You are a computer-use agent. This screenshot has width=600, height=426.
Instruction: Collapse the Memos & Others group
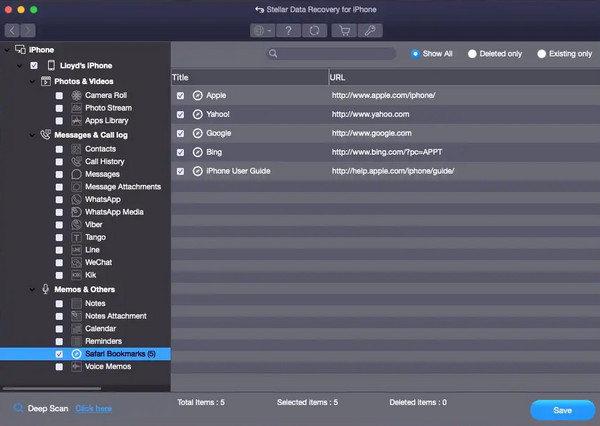pyautogui.click(x=32, y=289)
